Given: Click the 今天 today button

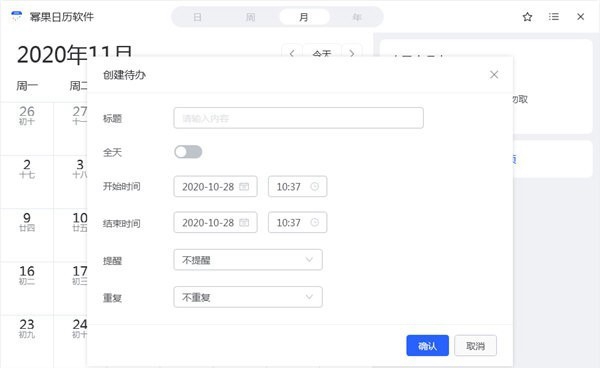Looking at the screenshot, I should [322, 53].
